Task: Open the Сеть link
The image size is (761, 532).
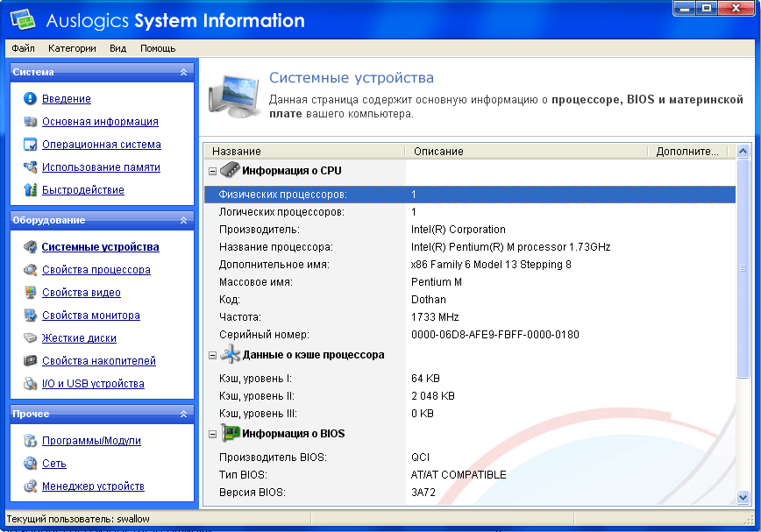Action: click(53, 463)
